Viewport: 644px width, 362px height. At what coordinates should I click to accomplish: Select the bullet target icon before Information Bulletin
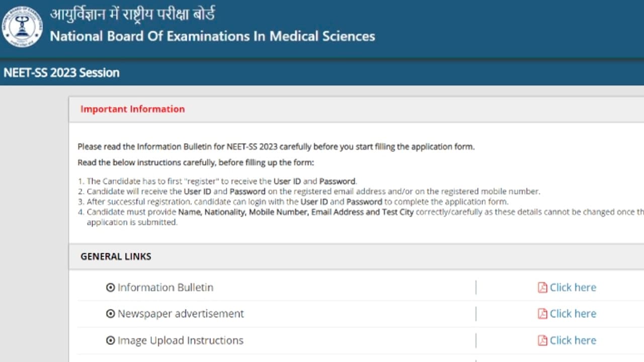click(x=110, y=287)
